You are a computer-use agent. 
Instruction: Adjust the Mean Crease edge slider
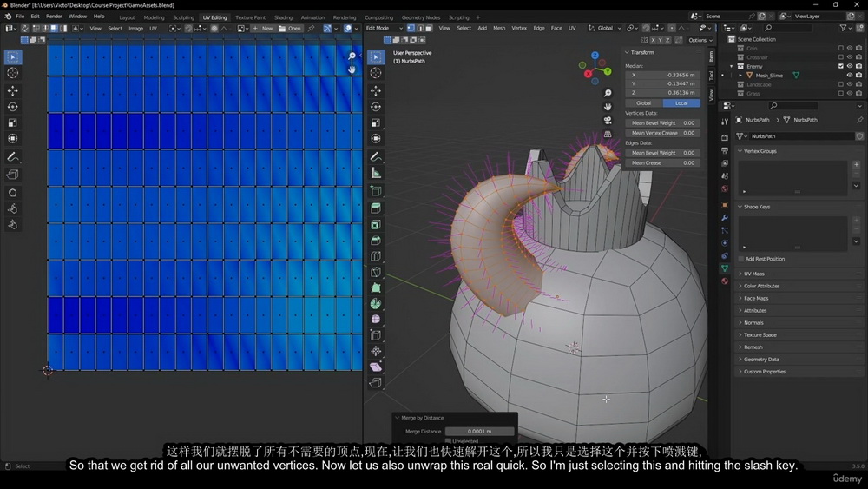click(x=662, y=162)
